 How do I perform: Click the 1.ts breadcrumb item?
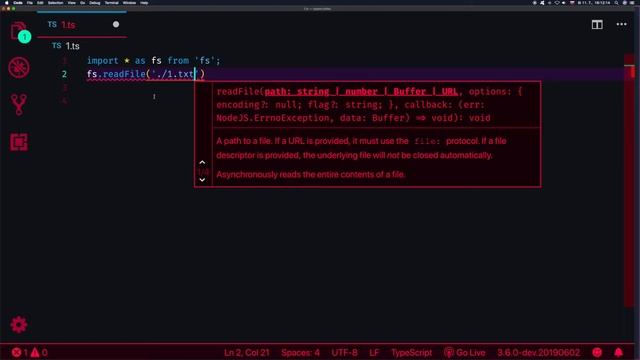(x=66, y=46)
